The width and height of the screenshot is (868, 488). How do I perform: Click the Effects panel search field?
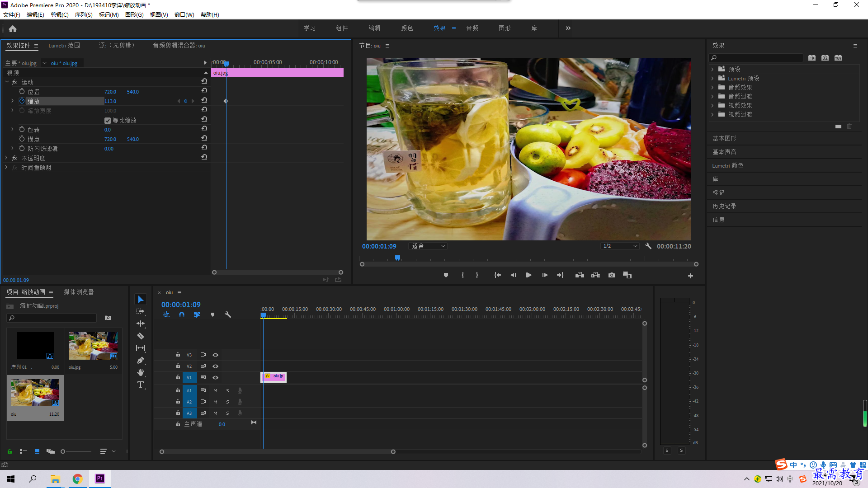click(756, 58)
